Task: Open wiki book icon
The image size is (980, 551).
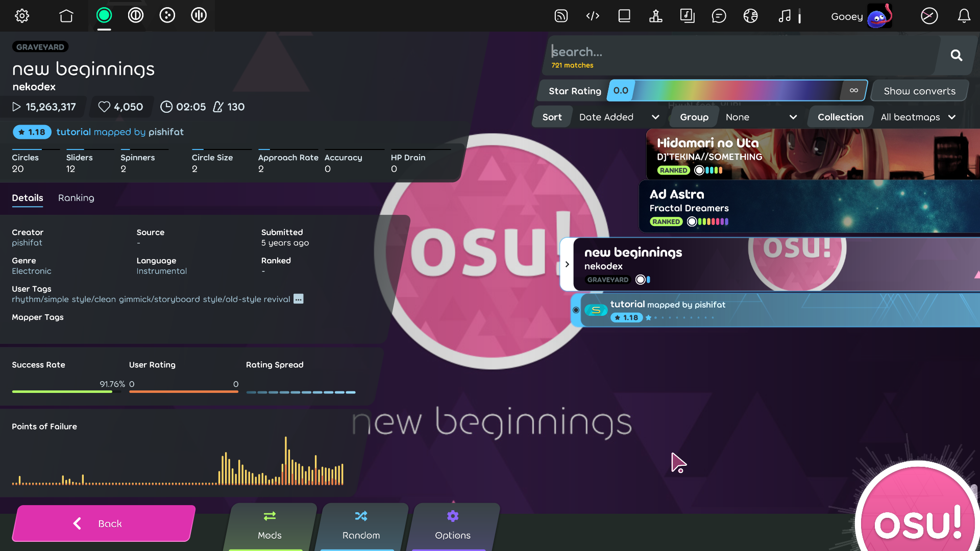Action: [624, 16]
